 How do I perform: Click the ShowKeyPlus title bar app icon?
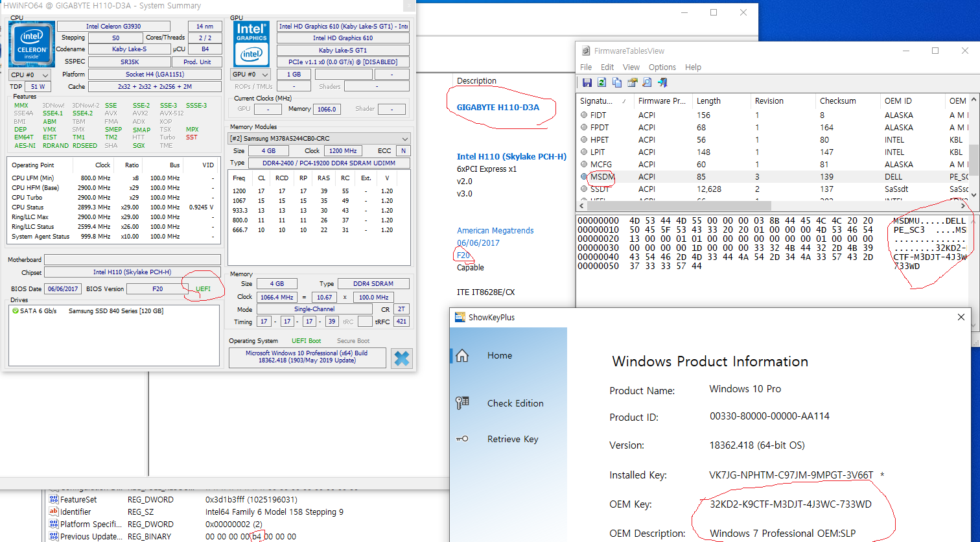[460, 317]
